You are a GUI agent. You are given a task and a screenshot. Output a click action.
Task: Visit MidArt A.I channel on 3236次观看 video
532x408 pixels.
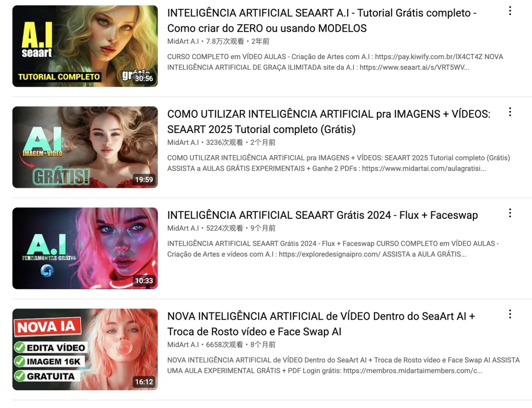coord(183,142)
